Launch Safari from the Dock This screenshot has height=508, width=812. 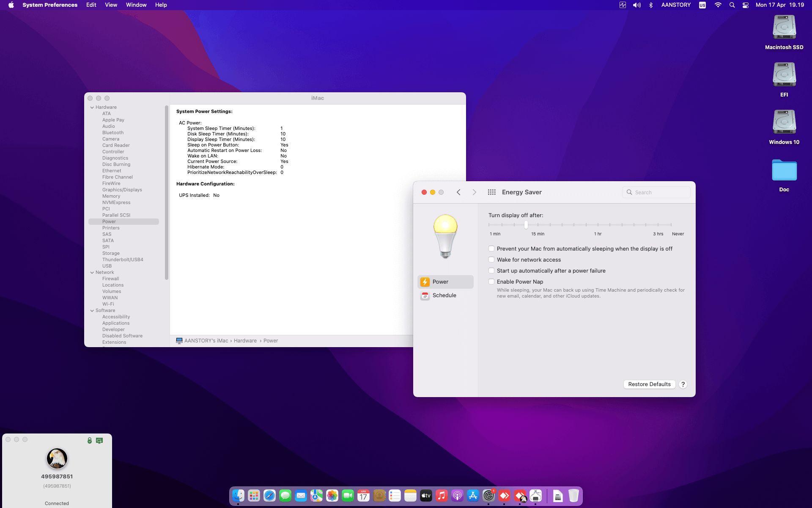pos(269,495)
